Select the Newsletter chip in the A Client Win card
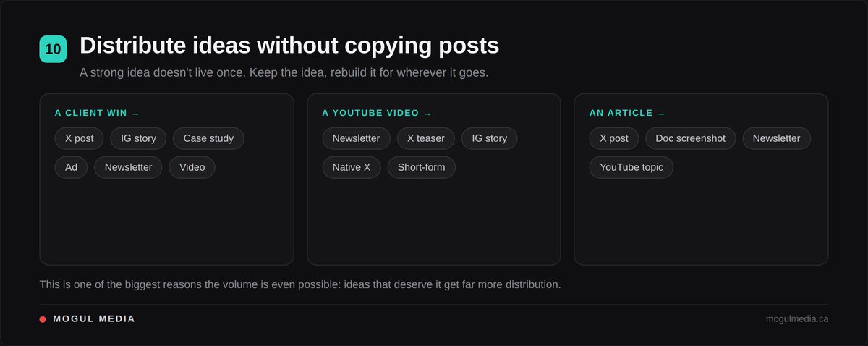 pos(128,167)
